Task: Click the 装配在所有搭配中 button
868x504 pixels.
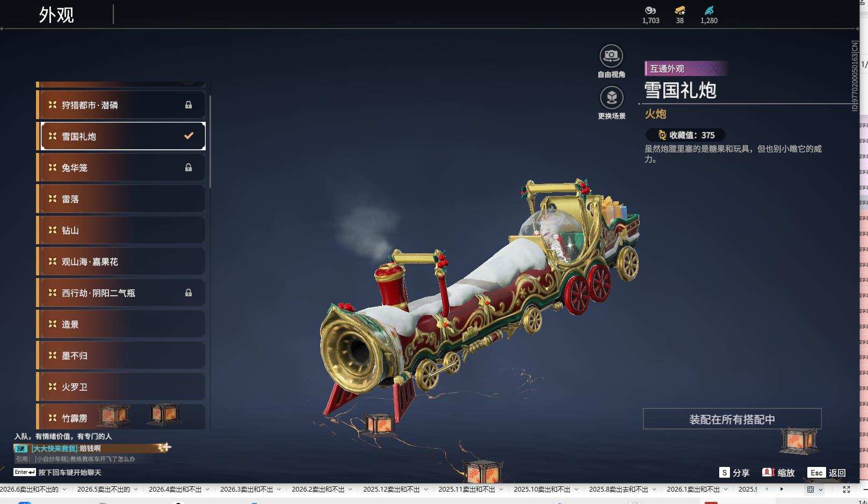Action: click(x=732, y=419)
